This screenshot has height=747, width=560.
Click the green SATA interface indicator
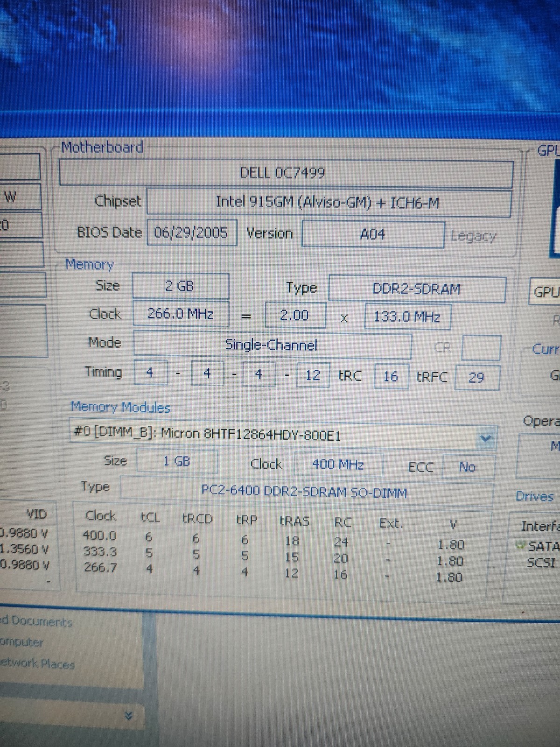click(521, 544)
